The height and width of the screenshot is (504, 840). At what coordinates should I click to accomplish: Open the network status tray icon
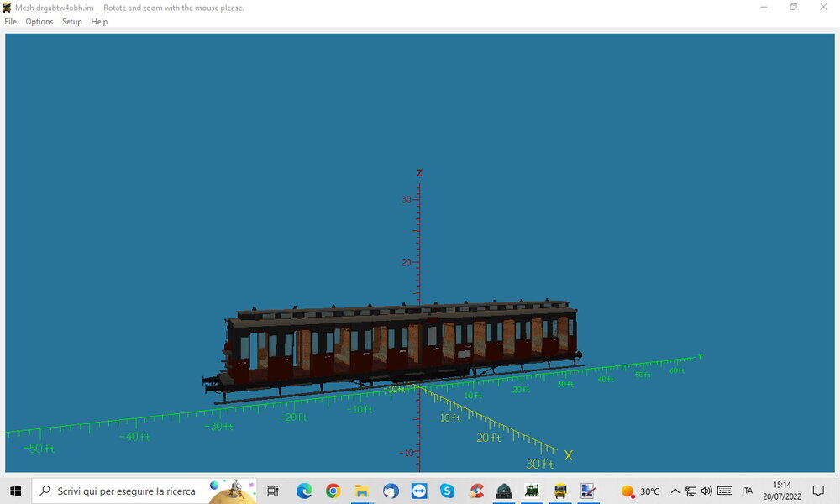click(x=691, y=491)
